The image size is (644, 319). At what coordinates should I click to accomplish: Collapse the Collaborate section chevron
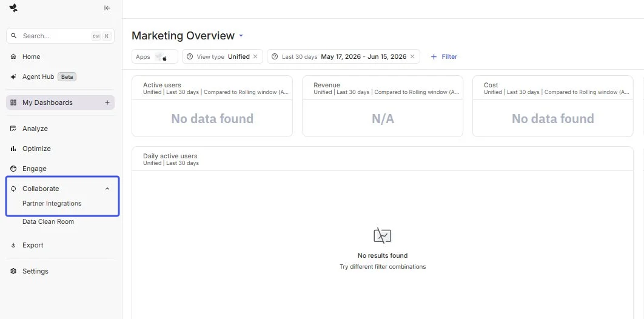coord(107,189)
